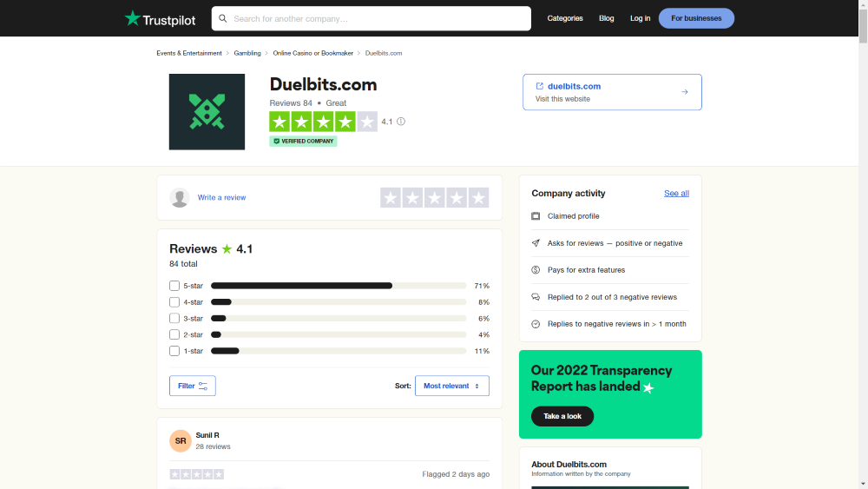Click the filter sliders icon in Filter button
This screenshot has width=868, height=489.
[x=203, y=386]
